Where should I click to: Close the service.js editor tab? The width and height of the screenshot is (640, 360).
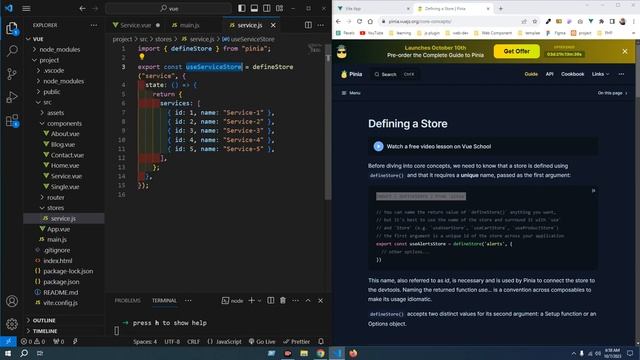273,25
